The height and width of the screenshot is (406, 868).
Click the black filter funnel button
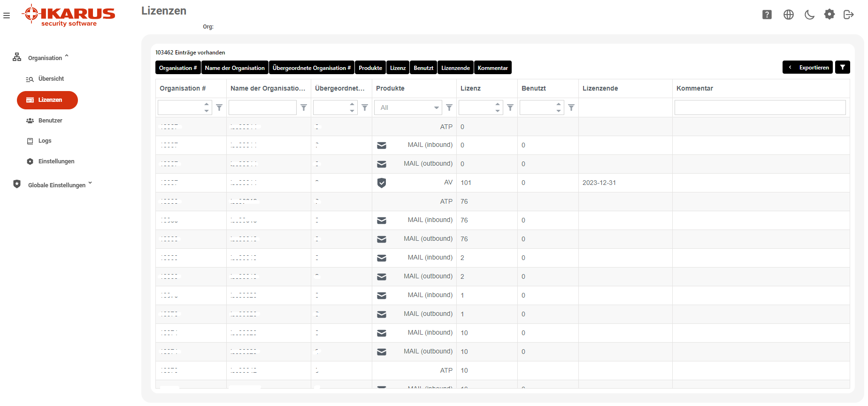843,67
